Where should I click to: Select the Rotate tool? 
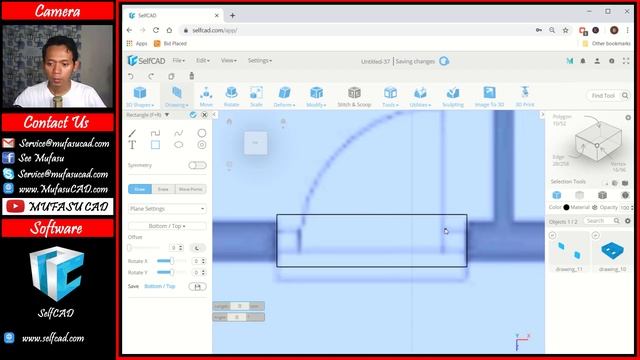[x=231, y=97]
